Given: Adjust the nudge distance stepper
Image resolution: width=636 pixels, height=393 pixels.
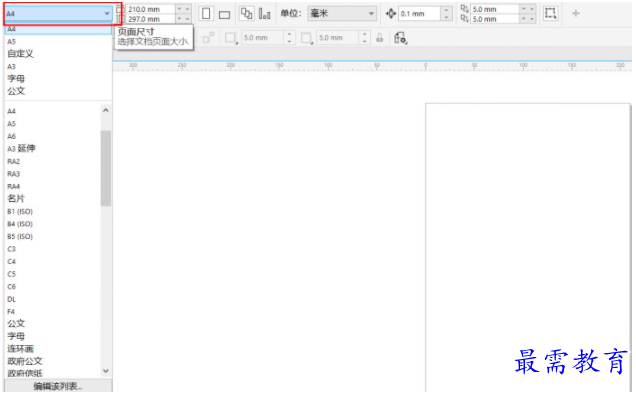Looking at the screenshot, I should [446, 14].
